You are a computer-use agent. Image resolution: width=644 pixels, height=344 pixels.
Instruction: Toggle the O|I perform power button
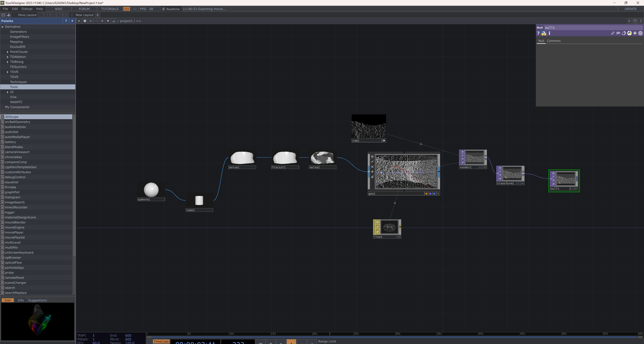(x=126, y=9)
